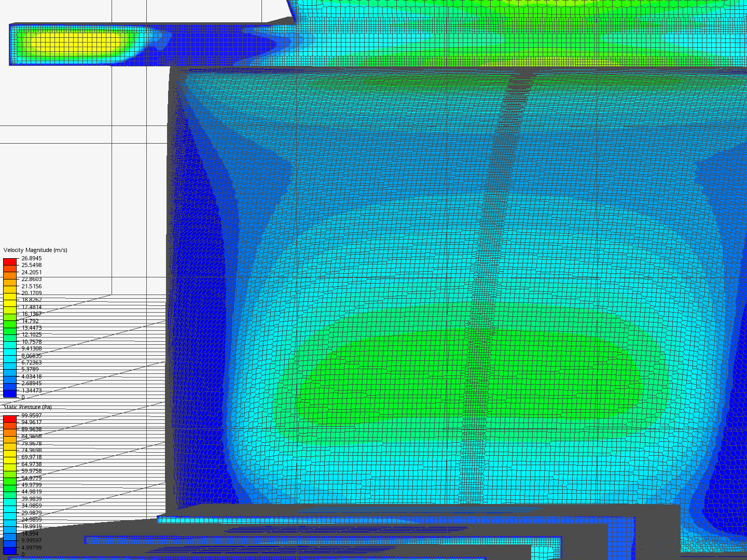Select pressure legend value 64.9738
This screenshot has height=560, width=747.
point(32,464)
